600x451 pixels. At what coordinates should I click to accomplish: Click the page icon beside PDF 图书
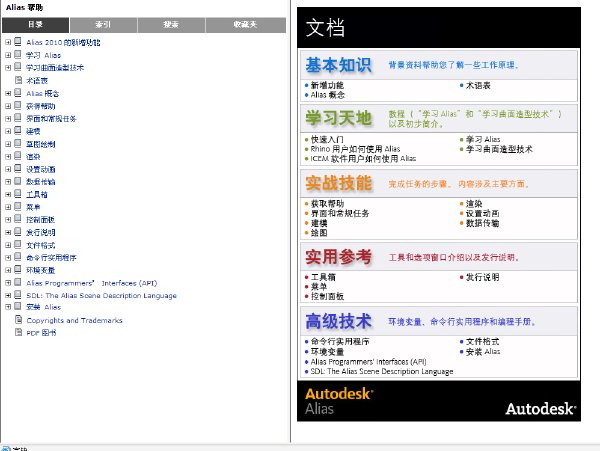[x=18, y=332]
